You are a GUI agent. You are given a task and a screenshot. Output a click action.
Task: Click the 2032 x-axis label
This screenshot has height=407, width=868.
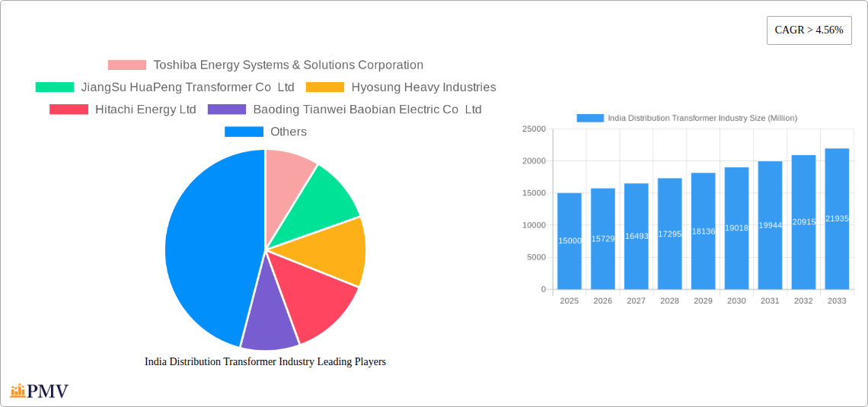[x=804, y=300]
